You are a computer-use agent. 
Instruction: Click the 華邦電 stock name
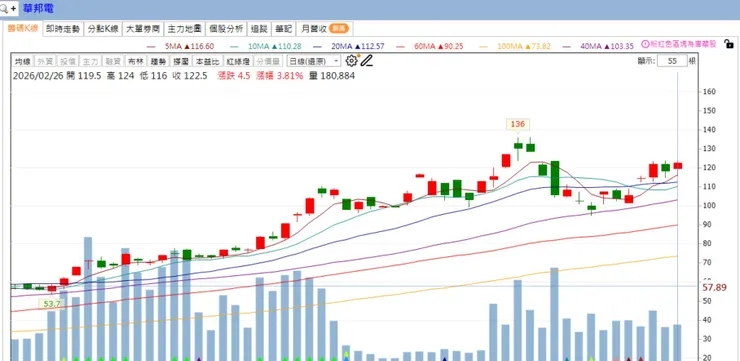(x=38, y=8)
